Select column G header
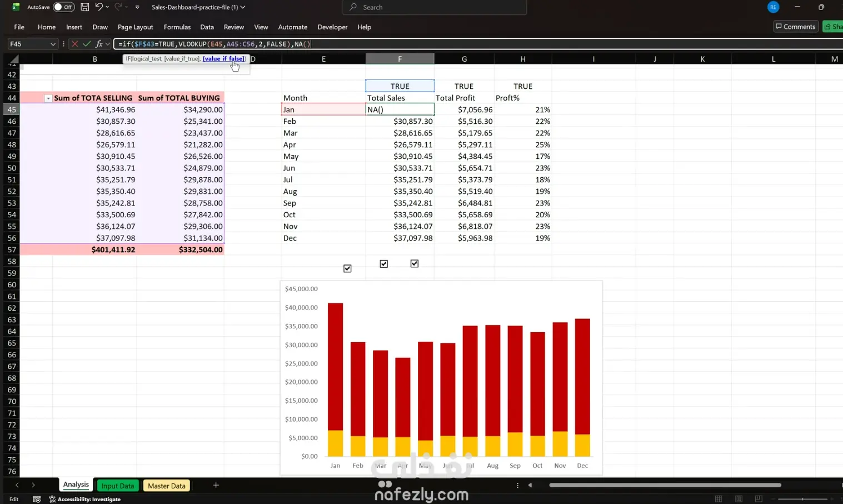Screen dimensions: 843x504 [x=464, y=59]
